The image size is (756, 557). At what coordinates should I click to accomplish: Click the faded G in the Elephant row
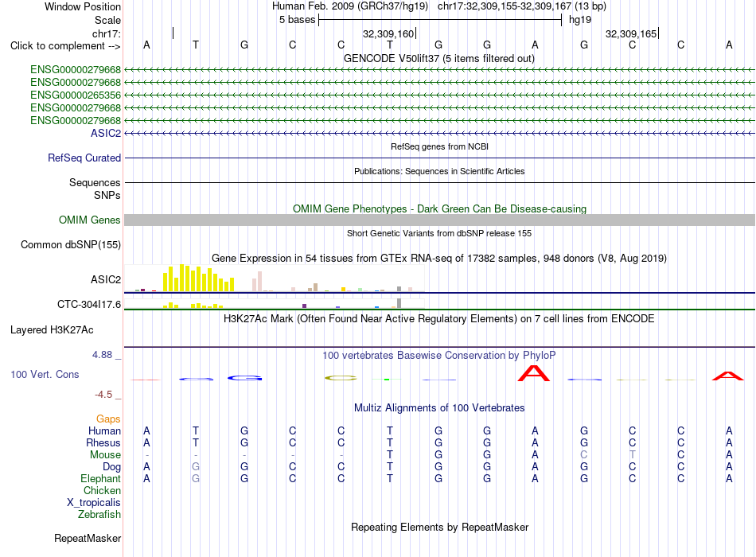(x=196, y=478)
